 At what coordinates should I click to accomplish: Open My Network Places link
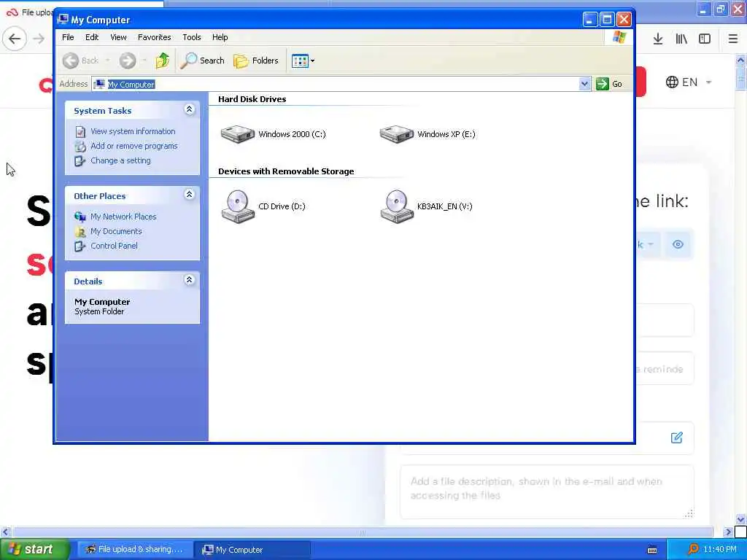[x=123, y=217]
